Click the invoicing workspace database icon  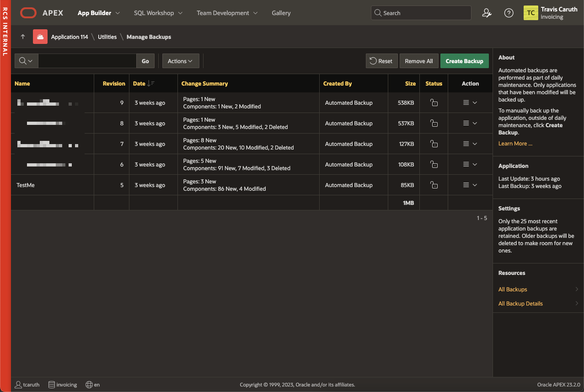click(52, 385)
